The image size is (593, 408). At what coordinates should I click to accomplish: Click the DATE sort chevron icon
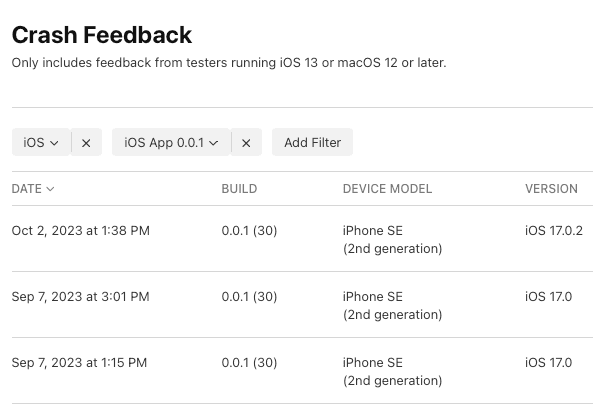(50, 189)
